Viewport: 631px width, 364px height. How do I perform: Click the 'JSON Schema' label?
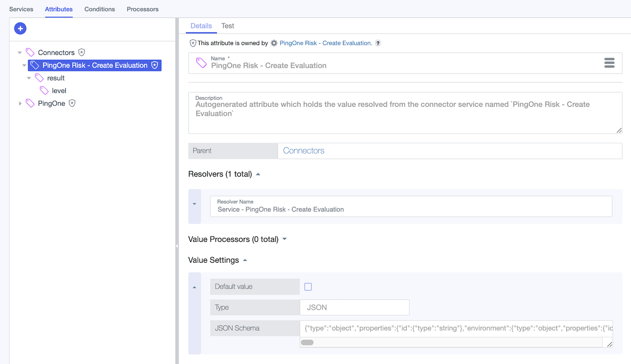coord(237,328)
